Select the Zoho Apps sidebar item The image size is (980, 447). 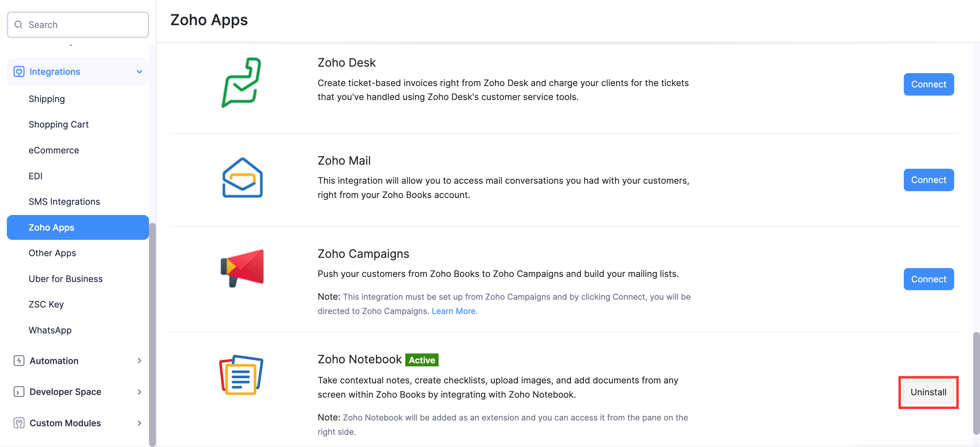pos(51,227)
